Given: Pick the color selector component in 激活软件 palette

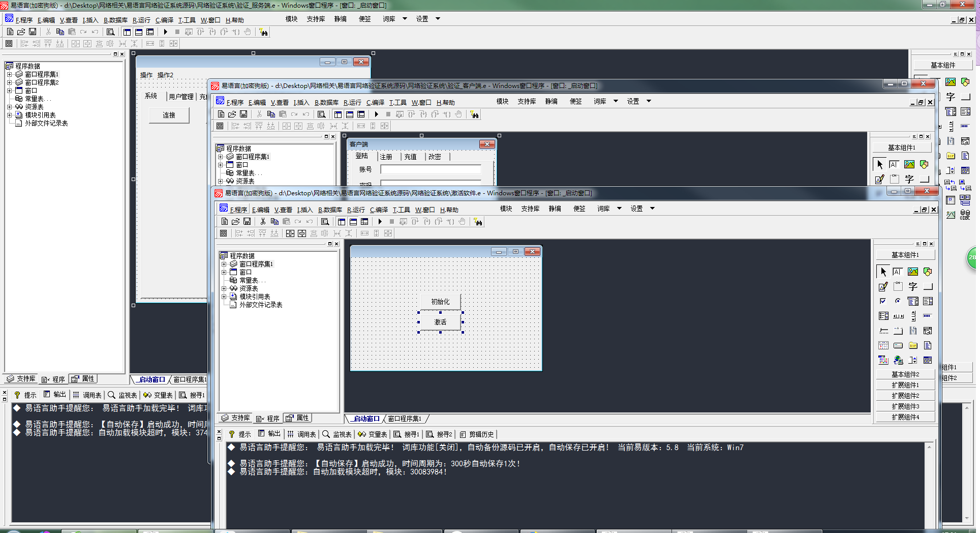Looking at the screenshot, I should 883,360.
